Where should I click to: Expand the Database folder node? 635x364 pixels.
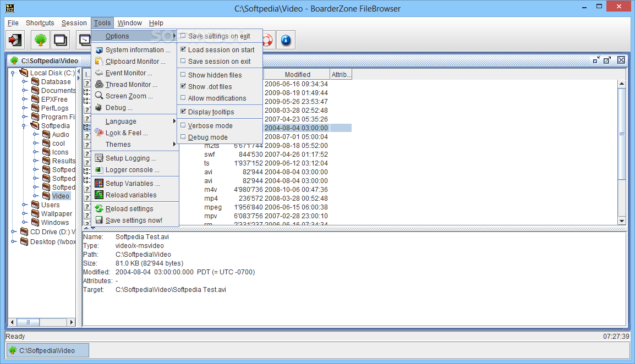click(24, 82)
